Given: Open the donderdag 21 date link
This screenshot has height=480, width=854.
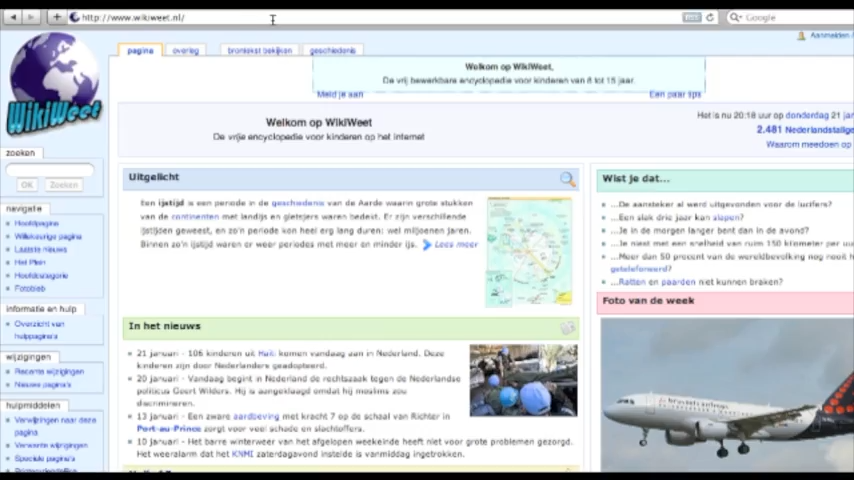Looking at the screenshot, I should coord(820,116).
